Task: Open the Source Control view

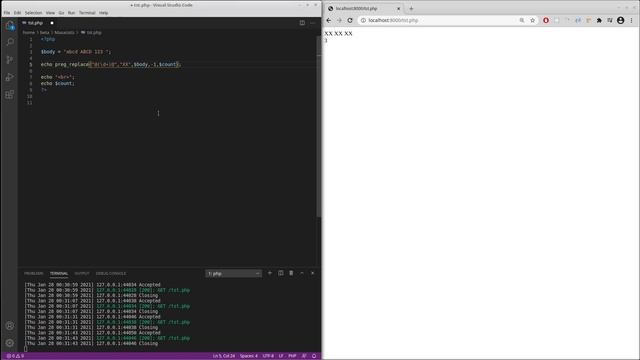Action: click(x=10, y=60)
